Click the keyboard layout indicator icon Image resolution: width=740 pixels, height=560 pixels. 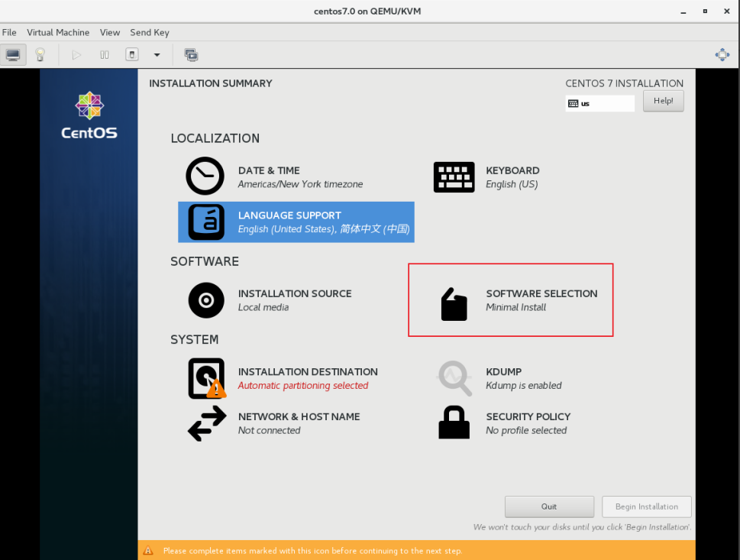pyautogui.click(x=573, y=103)
